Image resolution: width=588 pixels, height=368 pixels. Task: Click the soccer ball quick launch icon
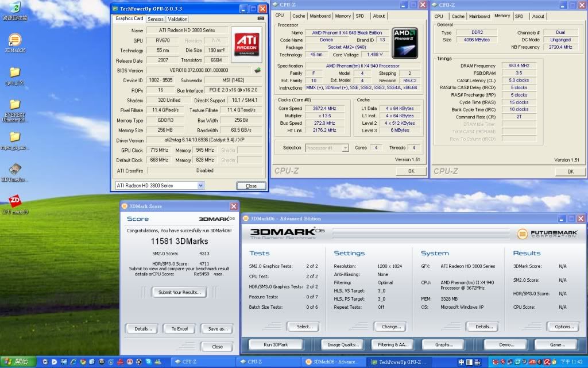click(x=139, y=362)
